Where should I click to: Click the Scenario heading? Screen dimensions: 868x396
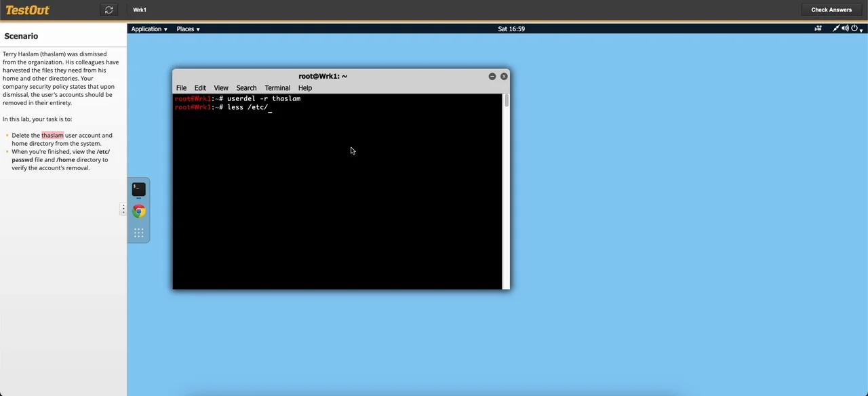click(x=21, y=36)
